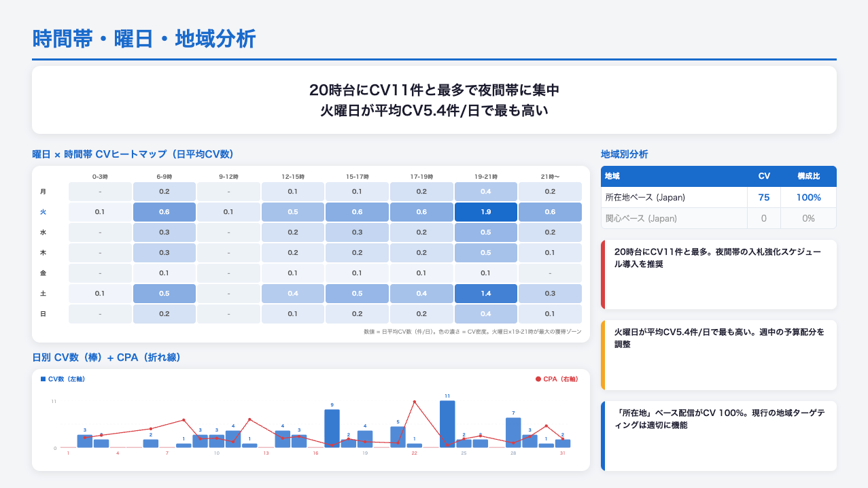This screenshot has width=868, height=488.
Task: Click the 100% share value in table
Action: click(x=808, y=197)
